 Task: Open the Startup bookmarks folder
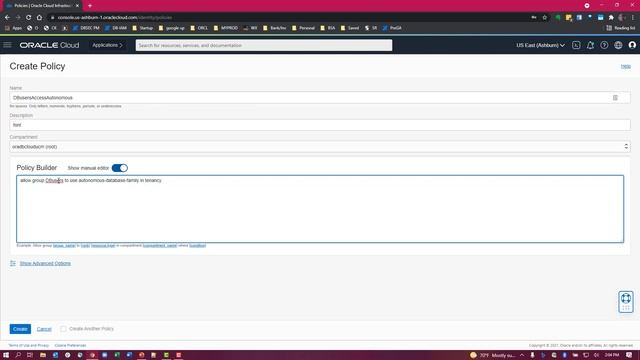coord(142,28)
